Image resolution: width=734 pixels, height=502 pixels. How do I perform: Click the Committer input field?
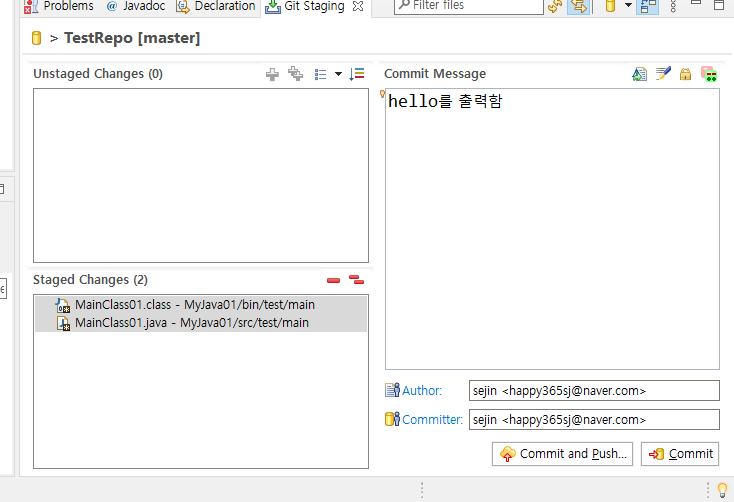[594, 420]
